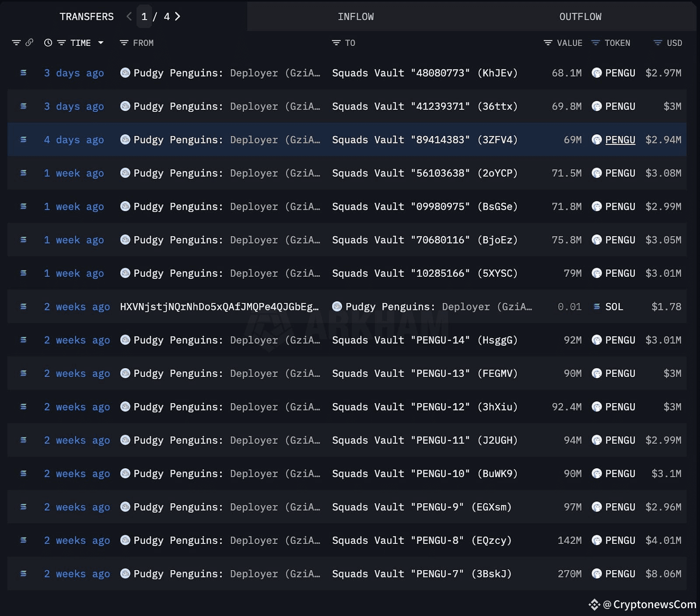Open Squads Vault "89414383" (3ZFV4)
The width and height of the screenshot is (700, 616).
point(425,140)
